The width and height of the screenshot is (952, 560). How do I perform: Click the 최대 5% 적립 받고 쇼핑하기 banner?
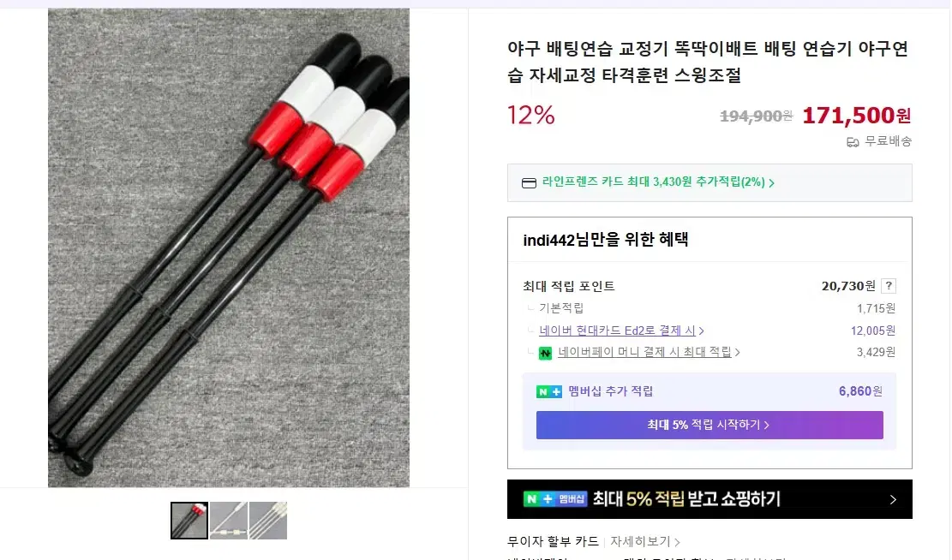(710, 499)
